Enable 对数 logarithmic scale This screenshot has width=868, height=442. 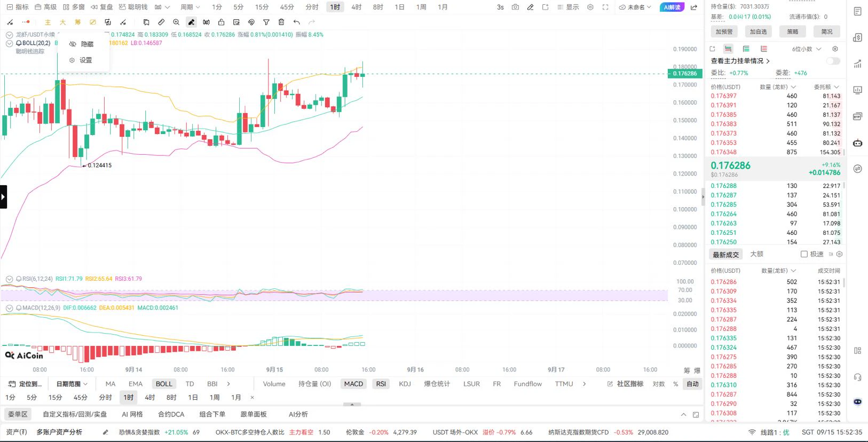click(659, 384)
